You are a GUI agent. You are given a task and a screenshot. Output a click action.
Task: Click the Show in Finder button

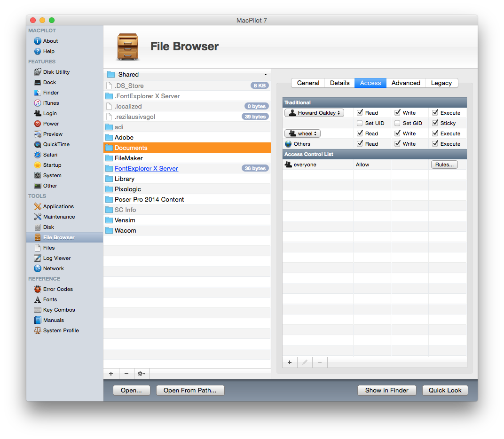pos(386,390)
